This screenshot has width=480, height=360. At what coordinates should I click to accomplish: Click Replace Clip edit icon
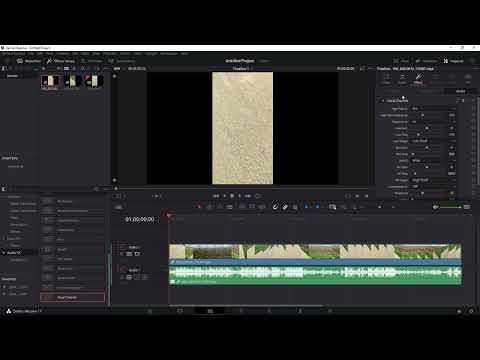click(x=262, y=207)
